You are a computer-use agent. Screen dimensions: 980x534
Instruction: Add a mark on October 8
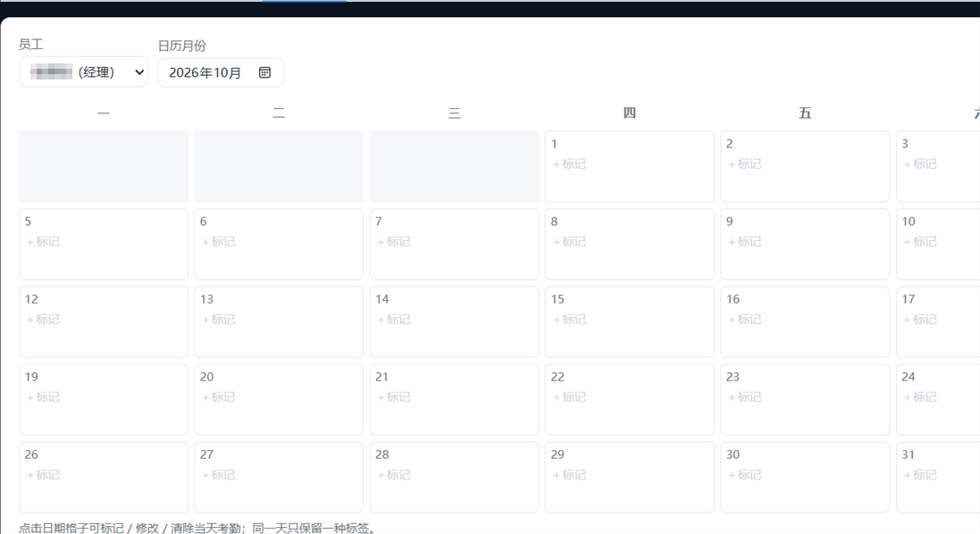coord(569,242)
